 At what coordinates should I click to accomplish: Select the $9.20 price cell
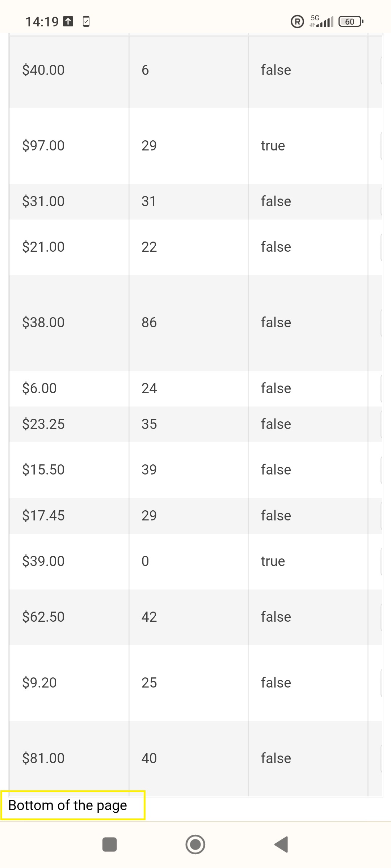pos(39,682)
